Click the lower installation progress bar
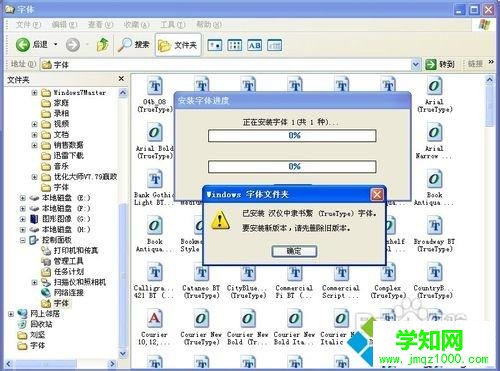Viewport: 500px width, 371px height. tap(292, 167)
